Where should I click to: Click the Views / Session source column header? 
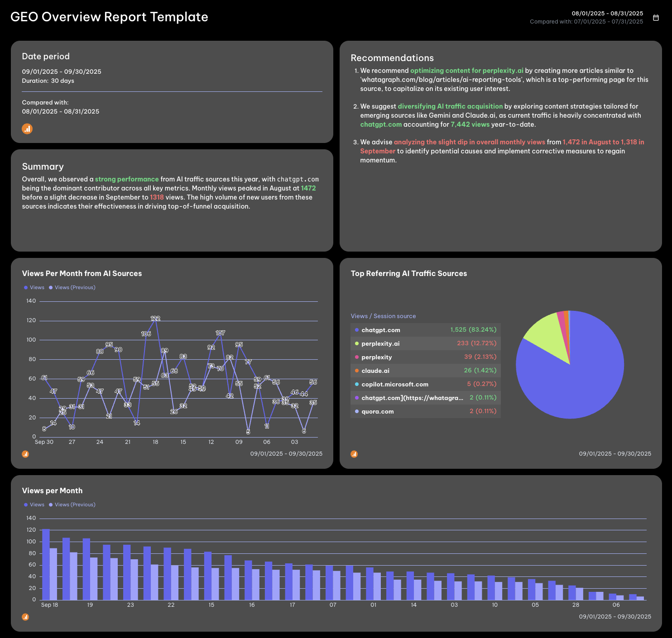(383, 316)
